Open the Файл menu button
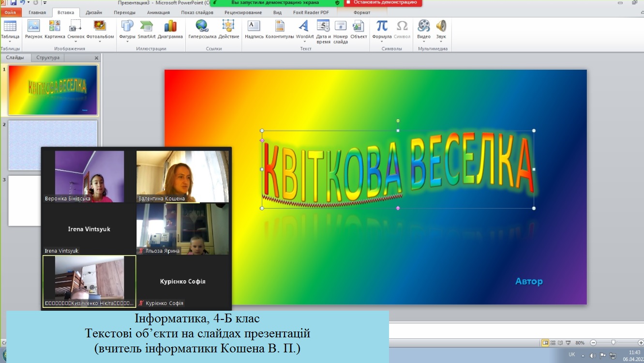Image resolution: width=644 pixels, height=363 pixels. click(x=10, y=13)
